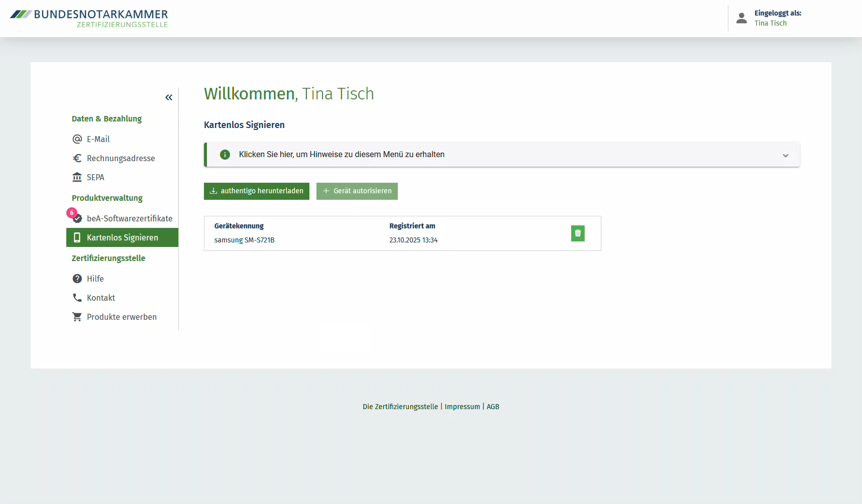Open the AGB footer link
The height and width of the screenshot is (504, 862).
(493, 407)
